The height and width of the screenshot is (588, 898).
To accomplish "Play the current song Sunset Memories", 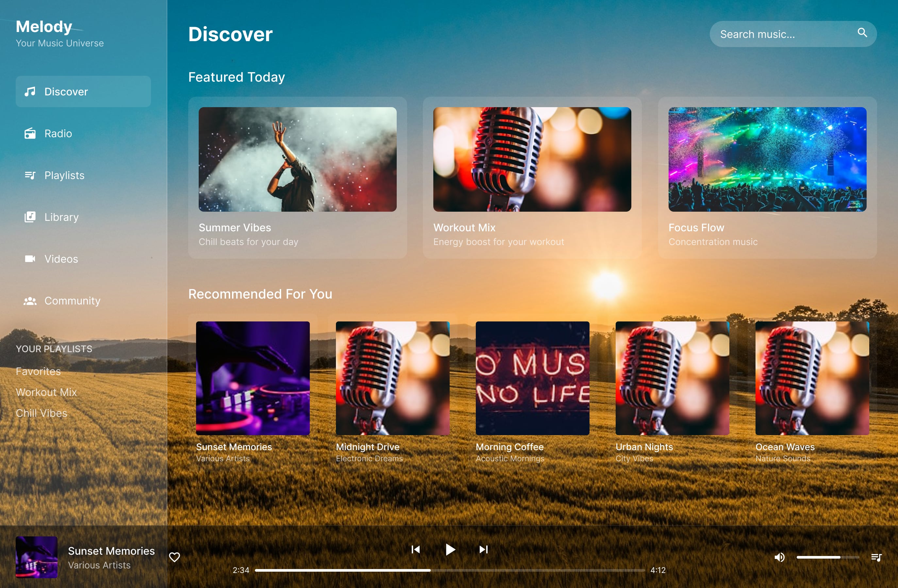I will click(450, 549).
